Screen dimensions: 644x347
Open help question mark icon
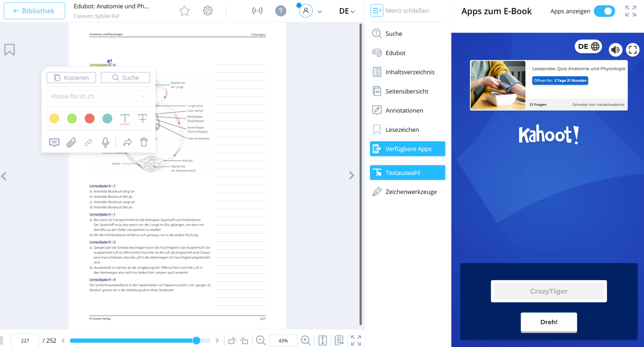coord(281,11)
